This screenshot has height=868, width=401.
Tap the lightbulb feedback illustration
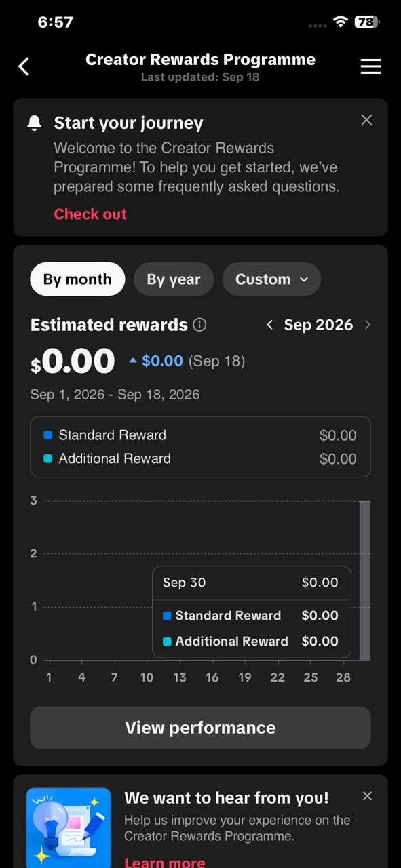pos(69,827)
